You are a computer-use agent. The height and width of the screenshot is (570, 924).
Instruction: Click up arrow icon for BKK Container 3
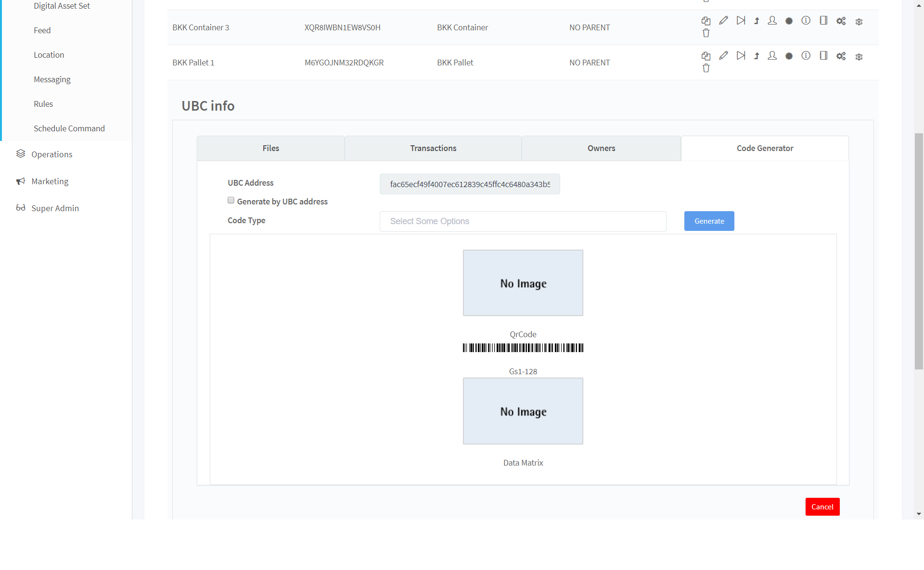[x=757, y=21]
